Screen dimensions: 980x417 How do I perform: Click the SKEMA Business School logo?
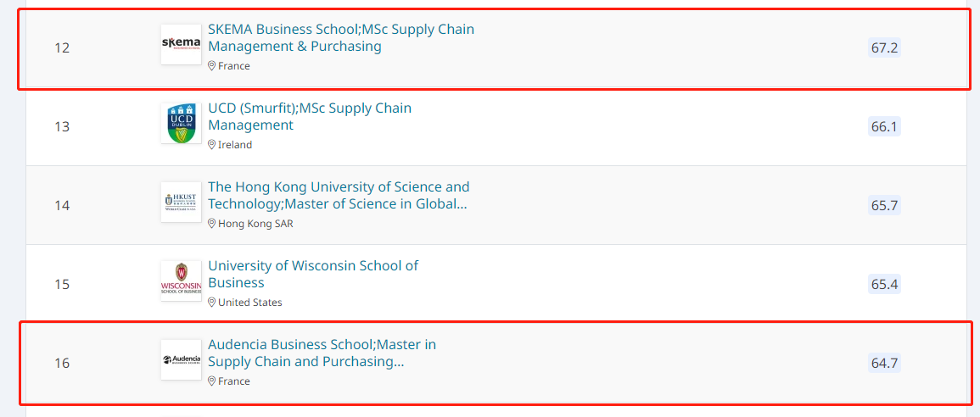[x=181, y=44]
